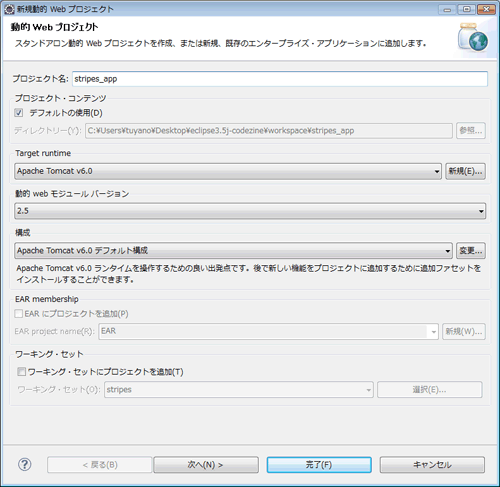Viewport: 500px width, 487px height.
Task: Toggle デフォルトの使用(D) checkbox
Action: (x=19, y=113)
